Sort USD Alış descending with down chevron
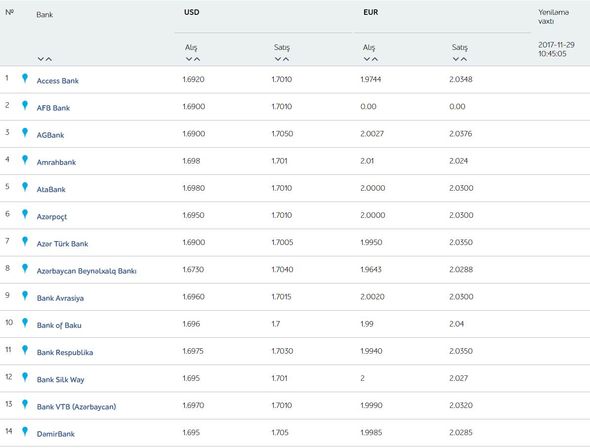Image resolution: width=590 pixels, height=448 pixels. click(x=189, y=59)
